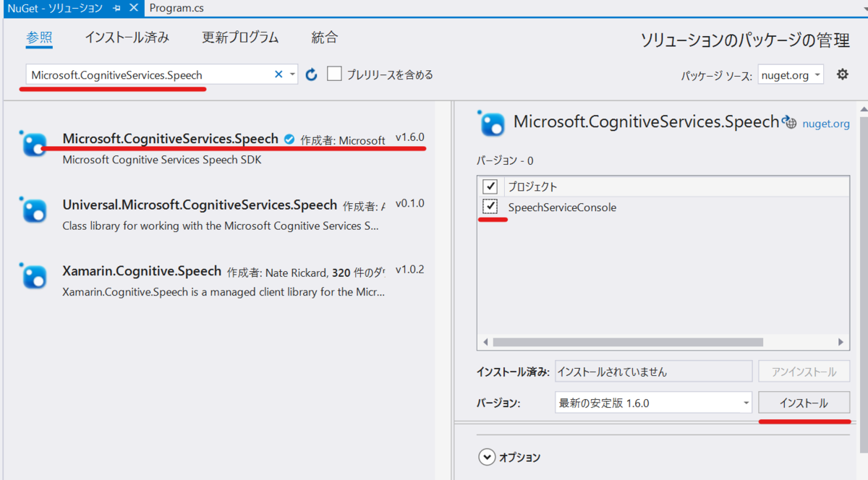Open the nuget.org link
Image resolution: width=868 pixels, height=480 pixels.
(826, 124)
